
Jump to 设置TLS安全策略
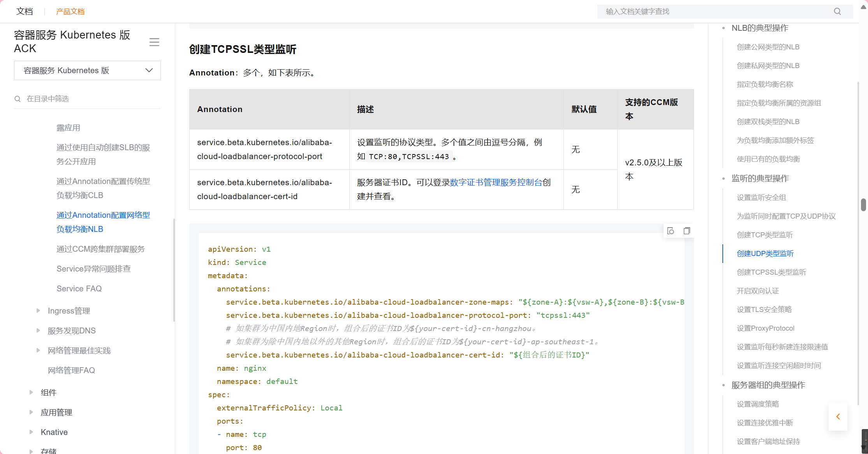[764, 310]
